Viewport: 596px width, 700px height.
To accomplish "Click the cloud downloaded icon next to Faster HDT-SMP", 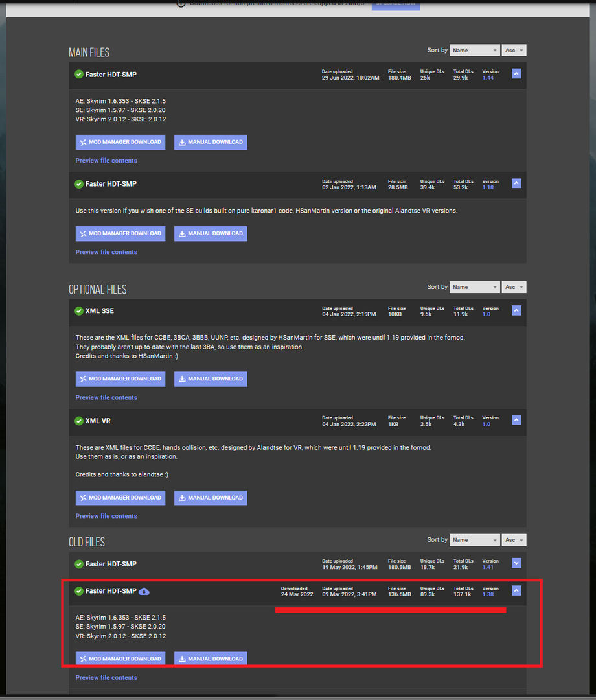I will [144, 592].
